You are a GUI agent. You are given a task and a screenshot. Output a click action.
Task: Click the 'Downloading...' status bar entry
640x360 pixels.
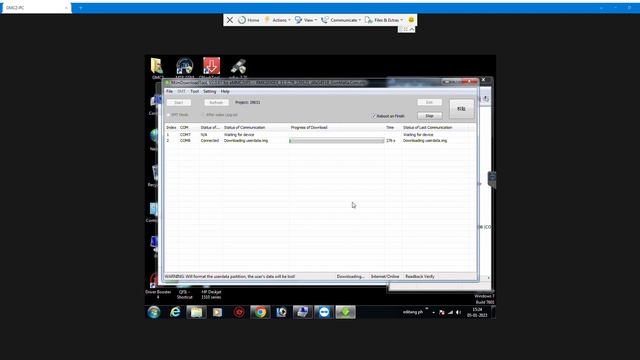tap(350, 277)
